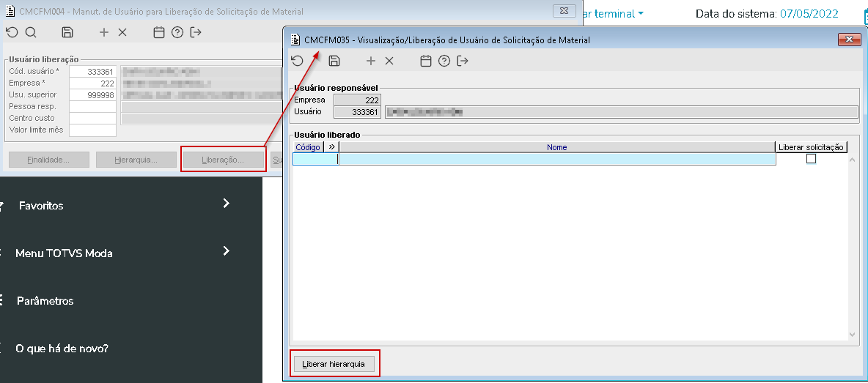Click Nome cell in Usuário liberado grid

[557, 159]
